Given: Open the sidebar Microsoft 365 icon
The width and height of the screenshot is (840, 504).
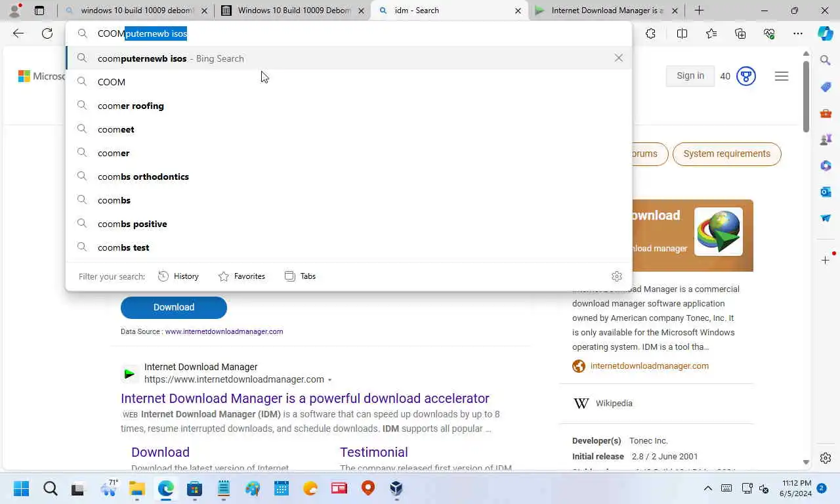Looking at the screenshot, I should coord(826,165).
